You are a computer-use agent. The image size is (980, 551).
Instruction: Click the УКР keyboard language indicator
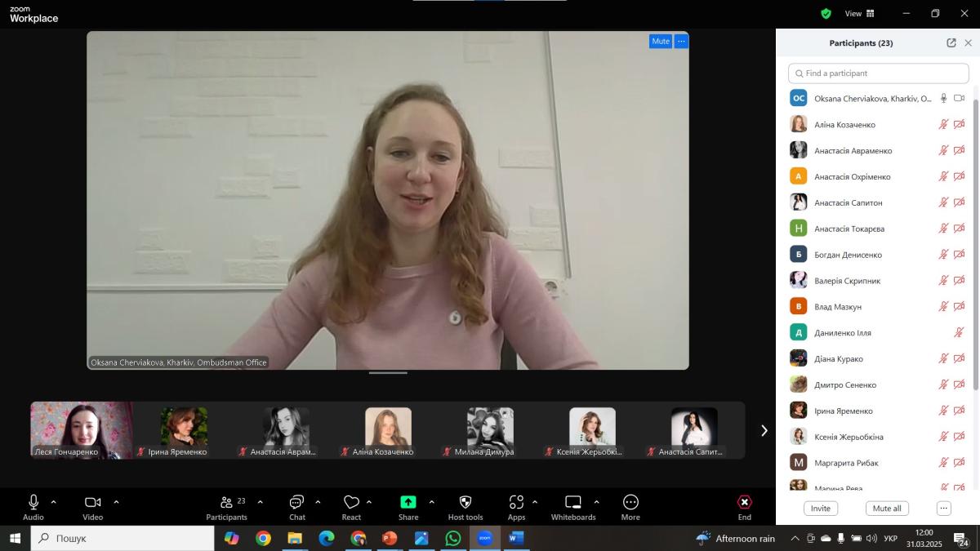coord(891,539)
